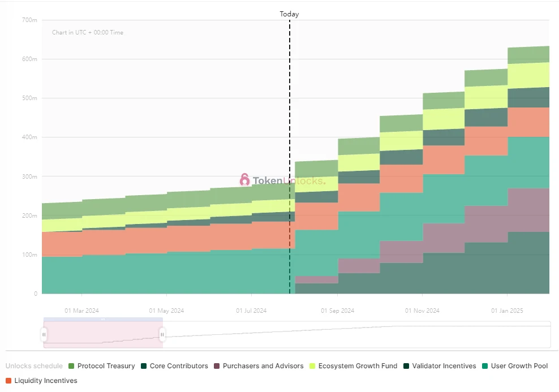Click the User Growth Pool legend text
The width and height of the screenshot is (559, 392).
click(519, 366)
